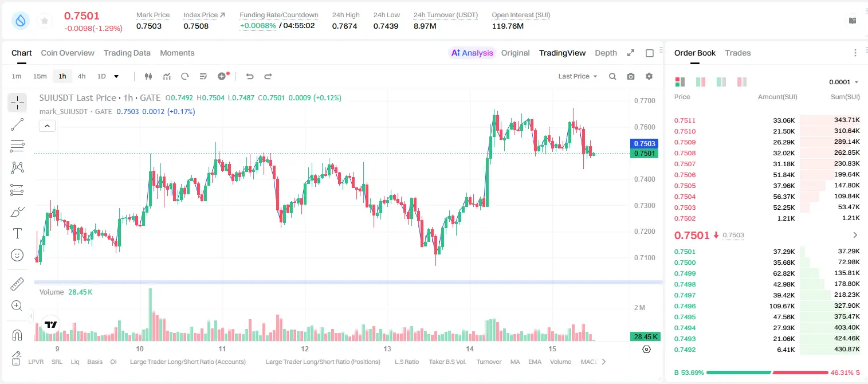Image resolution: width=868 pixels, height=384 pixels.
Task: Add SUI to favorites star
Action: coord(45,21)
